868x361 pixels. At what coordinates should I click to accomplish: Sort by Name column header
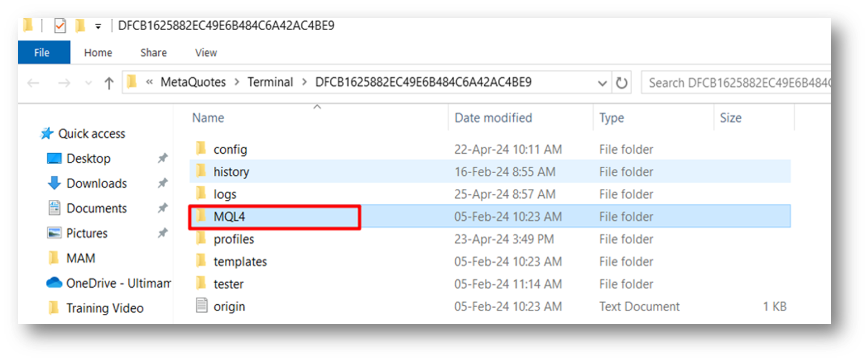click(x=208, y=117)
